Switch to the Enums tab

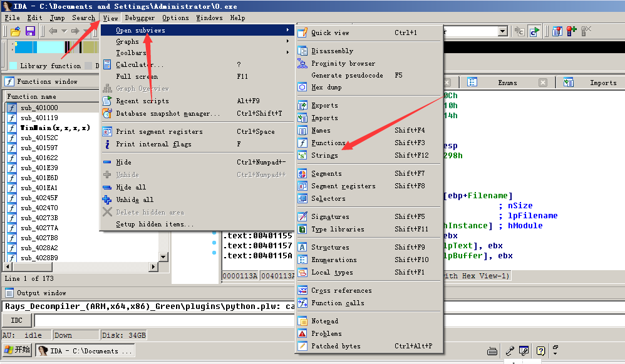pyautogui.click(x=507, y=83)
